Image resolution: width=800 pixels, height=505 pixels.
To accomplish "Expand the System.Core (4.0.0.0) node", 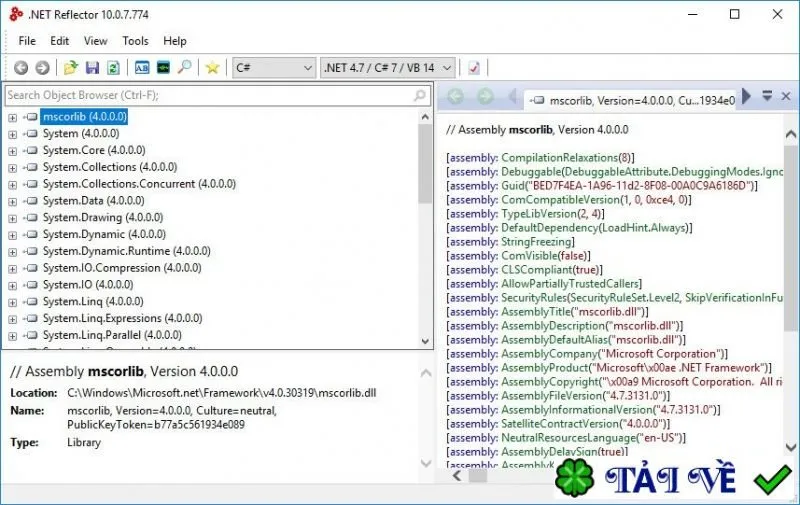I will [x=13, y=151].
